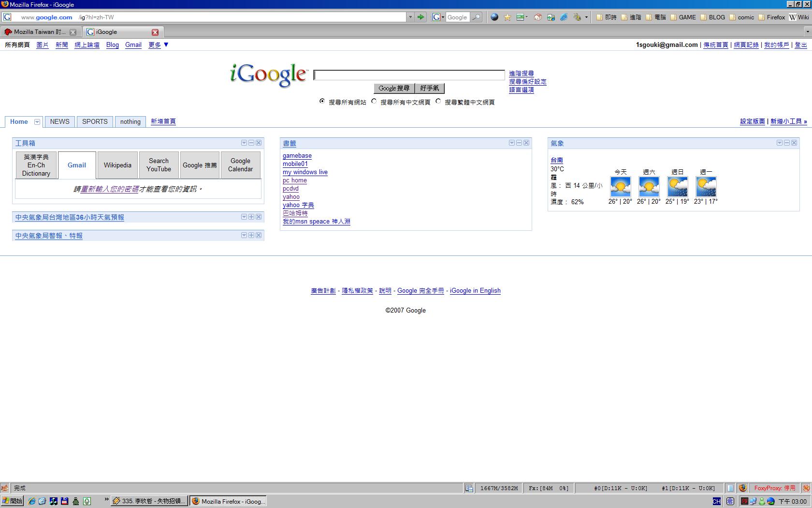This screenshot has height=508, width=812.
Task: Open the 氣象 gadget menu dropdown arrow
Action: point(779,143)
